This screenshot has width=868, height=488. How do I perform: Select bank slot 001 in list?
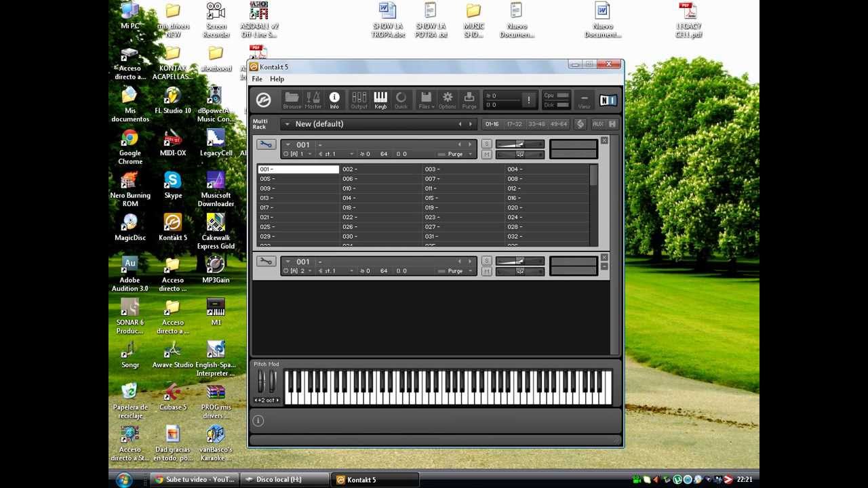[x=298, y=169]
